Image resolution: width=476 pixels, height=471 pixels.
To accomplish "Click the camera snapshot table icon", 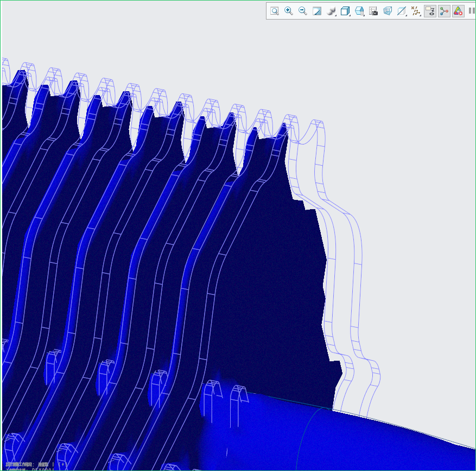I will pos(373,11).
